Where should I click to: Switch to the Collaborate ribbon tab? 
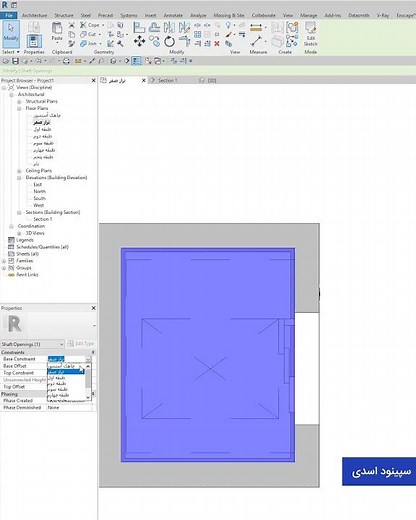[264, 15]
